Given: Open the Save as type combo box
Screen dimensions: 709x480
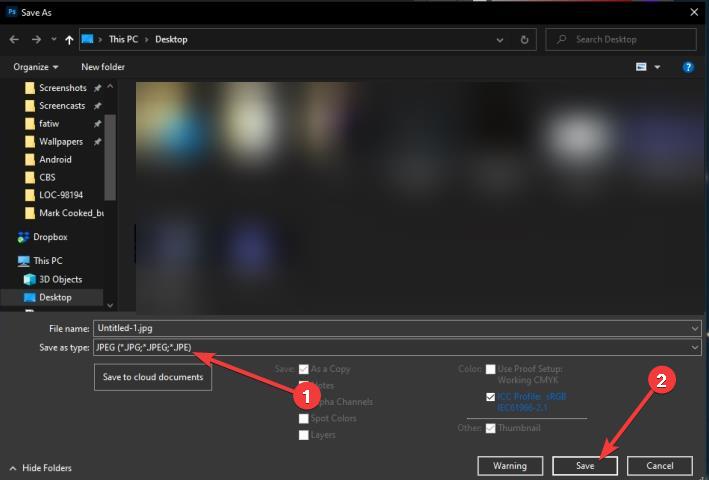Looking at the screenshot, I should coord(397,348).
